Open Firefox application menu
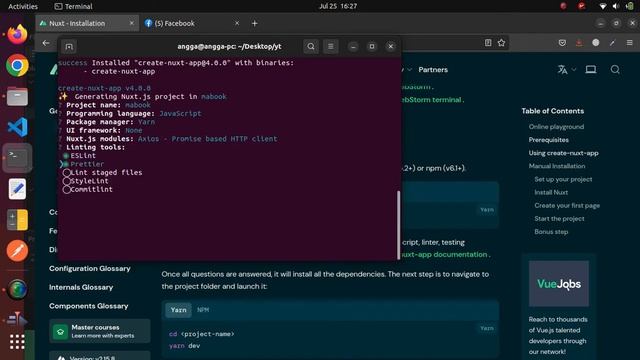The height and width of the screenshot is (360, 640). tap(629, 43)
